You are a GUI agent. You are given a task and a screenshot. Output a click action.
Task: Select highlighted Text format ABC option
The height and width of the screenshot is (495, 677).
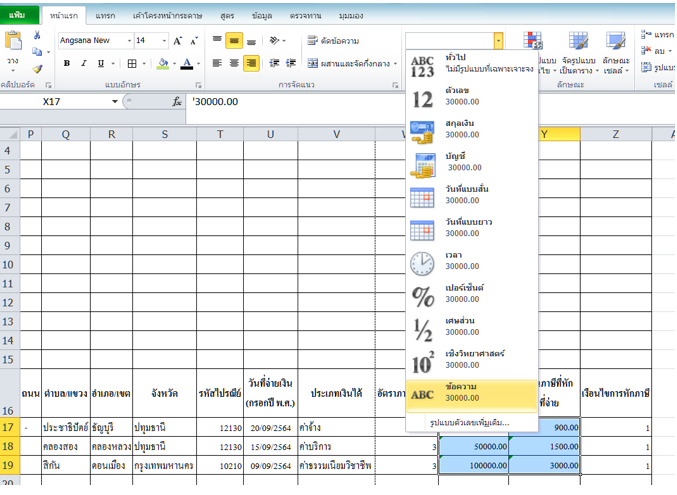(471, 395)
